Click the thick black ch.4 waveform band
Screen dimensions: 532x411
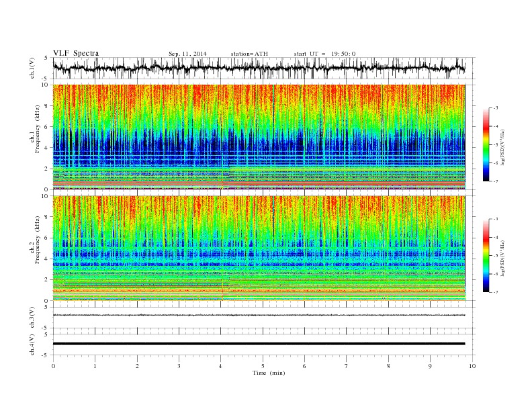click(x=259, y=344)
